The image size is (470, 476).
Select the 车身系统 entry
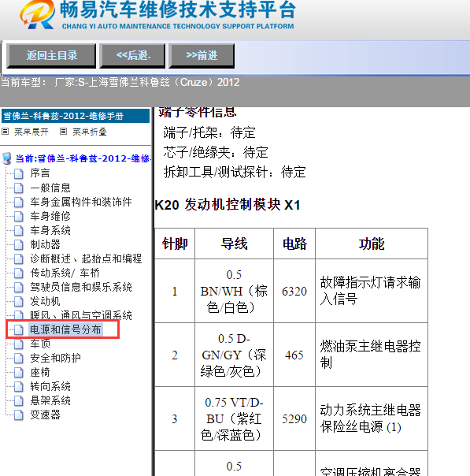pos(50,230)
